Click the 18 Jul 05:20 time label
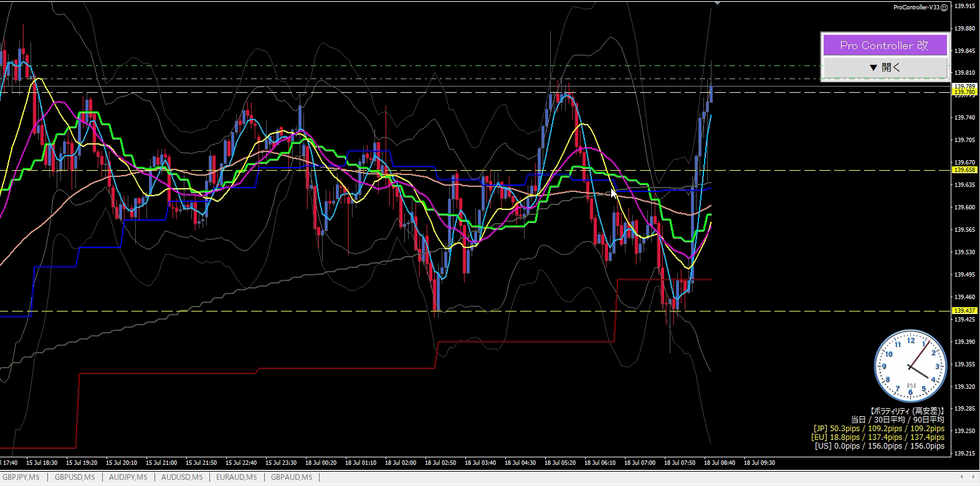The image size is (980, 486). [x=560, y=463]
